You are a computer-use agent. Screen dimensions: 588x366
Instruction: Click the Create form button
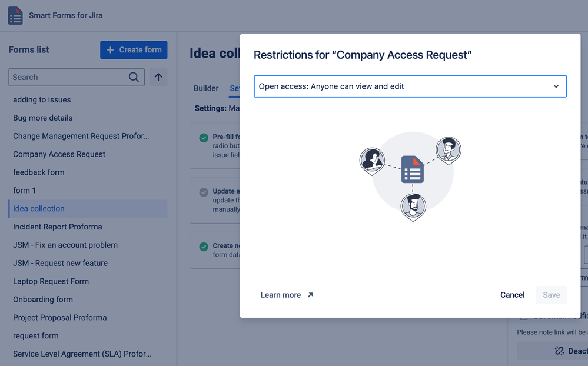pos(134,50)
